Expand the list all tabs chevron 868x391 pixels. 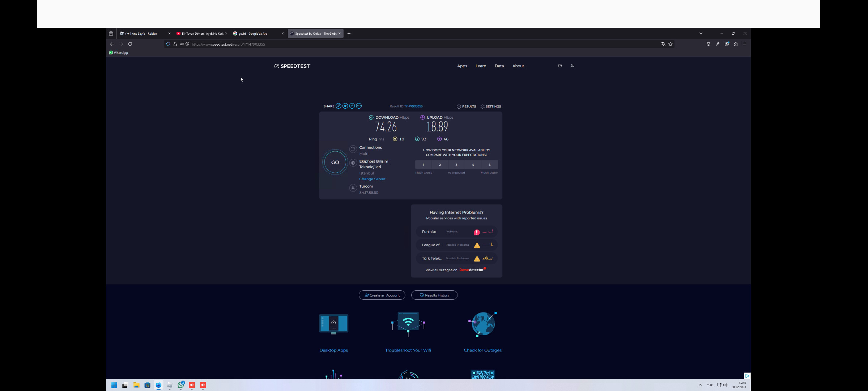[701, 33]
